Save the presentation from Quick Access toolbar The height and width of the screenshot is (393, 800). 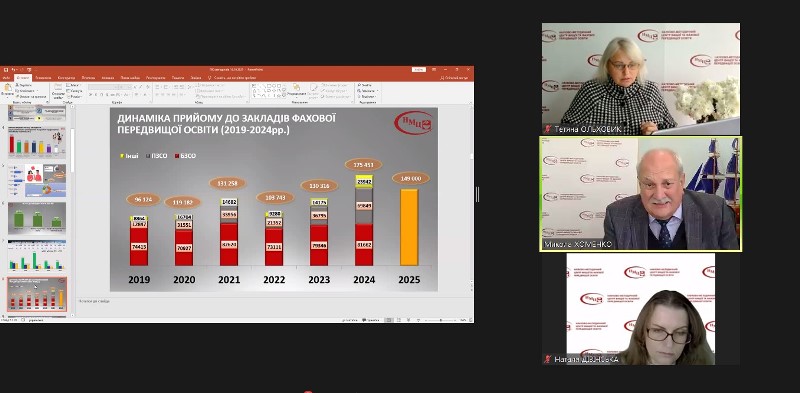pyautogui.click(x=6, y=70)
